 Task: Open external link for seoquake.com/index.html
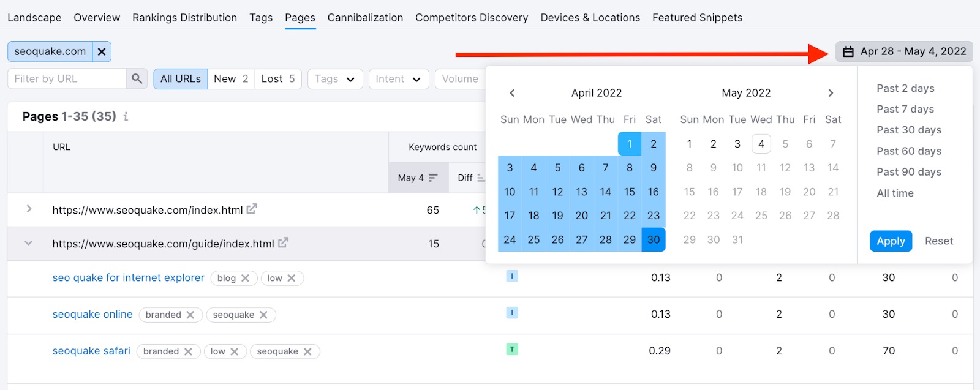point(252,209)
